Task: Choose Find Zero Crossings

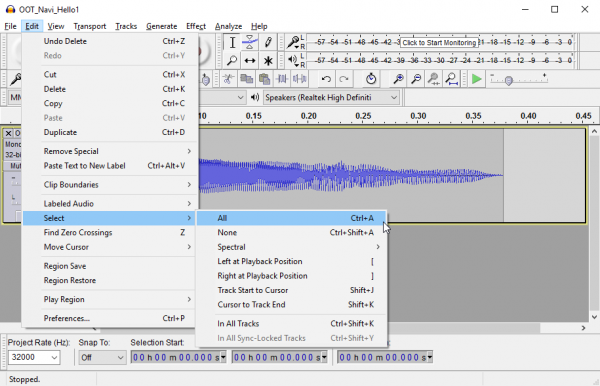Action: pyautogui.click(x=110, y=232)
